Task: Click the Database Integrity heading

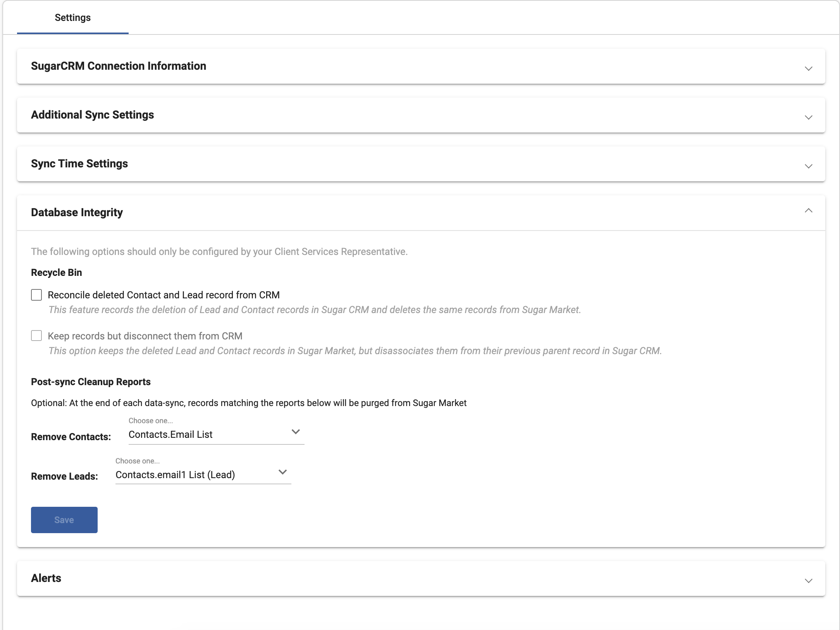Action: click(x=77, y=212)
